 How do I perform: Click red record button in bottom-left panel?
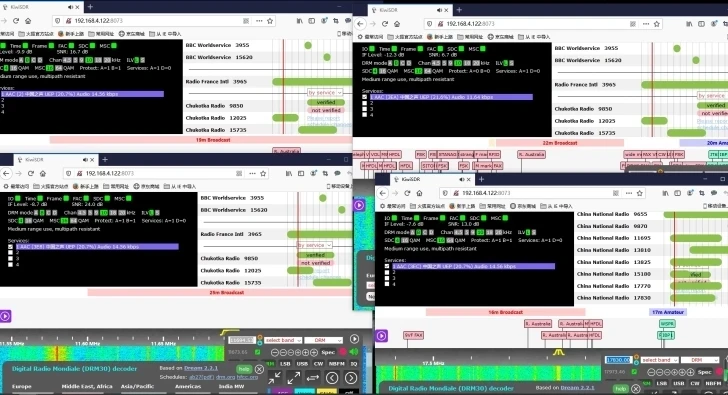[x=344, y=352]
